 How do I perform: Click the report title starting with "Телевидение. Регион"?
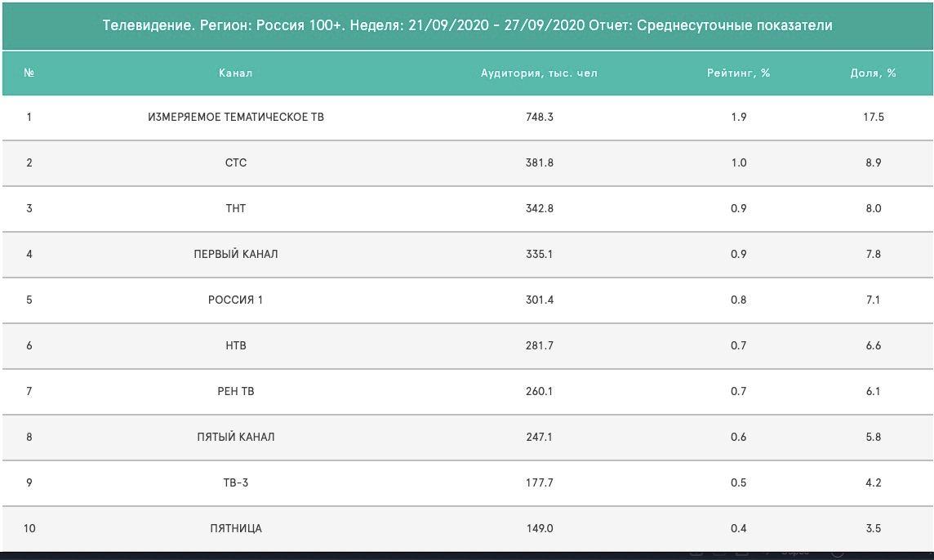coord(468,25)
